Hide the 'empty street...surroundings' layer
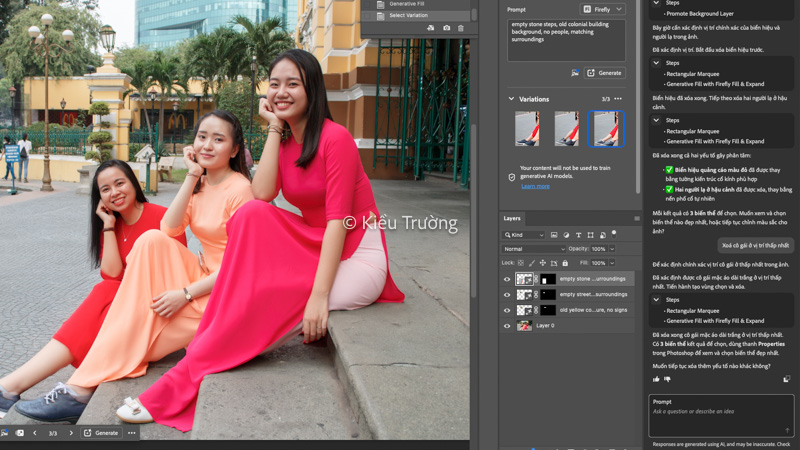Viewport: 800px width, 450px height. pyautogui.click(x=507, y=295)
